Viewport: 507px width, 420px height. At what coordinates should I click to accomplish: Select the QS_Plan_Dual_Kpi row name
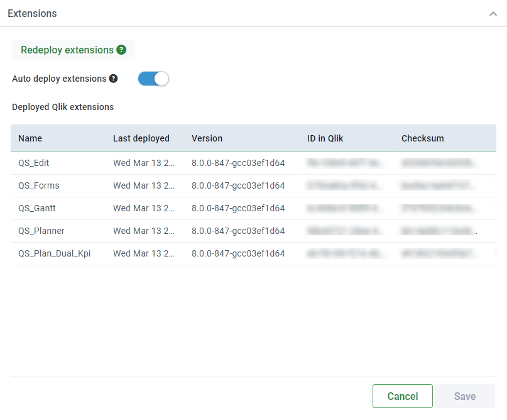54,253
